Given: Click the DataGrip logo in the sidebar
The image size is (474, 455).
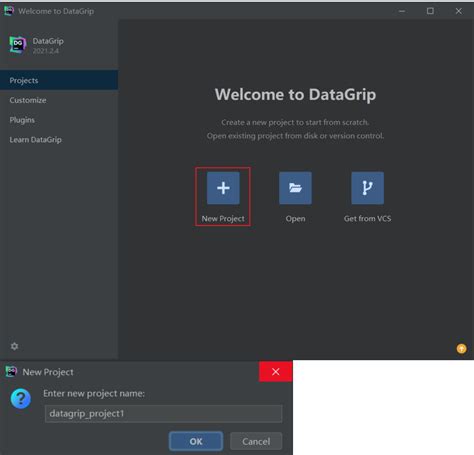Looking at the screenshot, I should coord(18,45).
